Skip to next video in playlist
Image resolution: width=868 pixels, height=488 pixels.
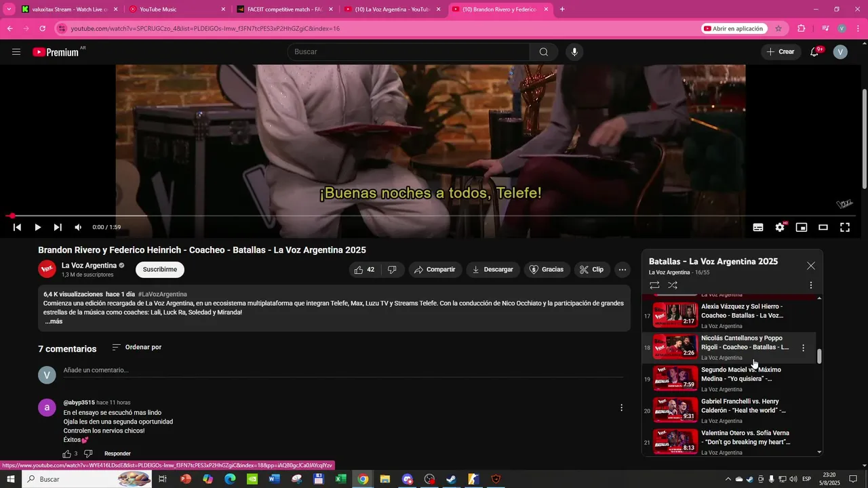tap(58, 228)
